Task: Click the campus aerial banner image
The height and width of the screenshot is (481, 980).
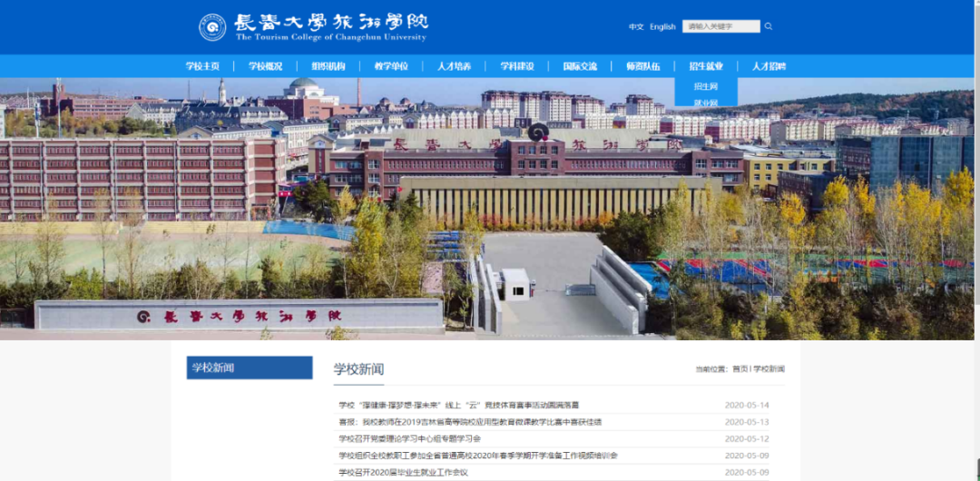Action: [487, 209]
